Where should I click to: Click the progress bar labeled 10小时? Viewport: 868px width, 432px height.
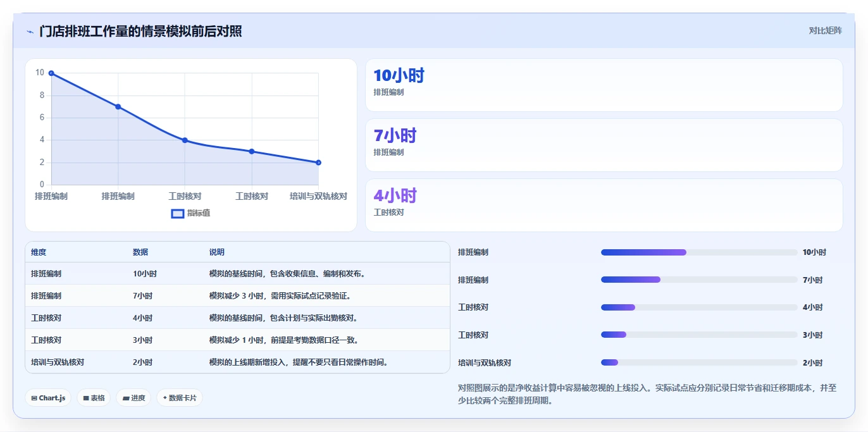coord(699,252)
